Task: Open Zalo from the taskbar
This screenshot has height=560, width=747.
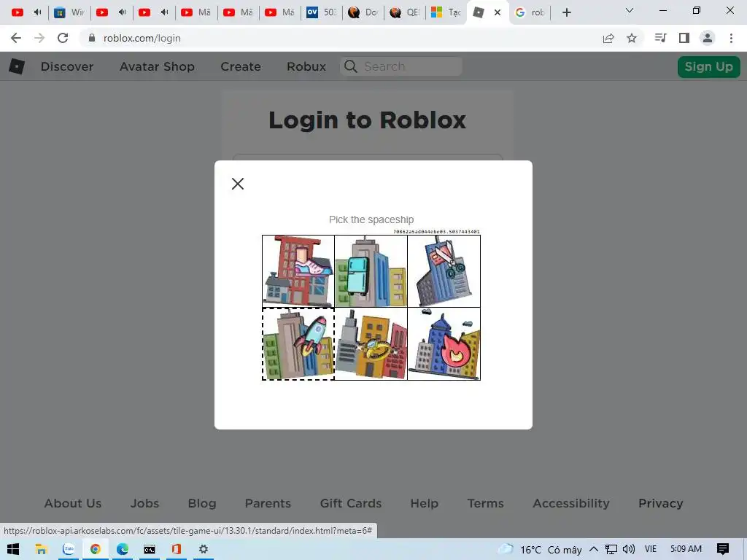Action: (x=69, y=549)
